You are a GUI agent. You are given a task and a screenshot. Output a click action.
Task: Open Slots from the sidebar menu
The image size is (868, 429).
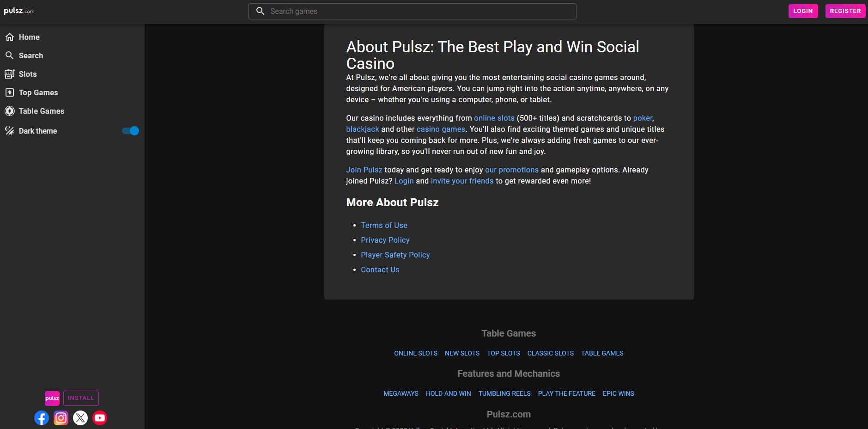(x=28, y=74)
